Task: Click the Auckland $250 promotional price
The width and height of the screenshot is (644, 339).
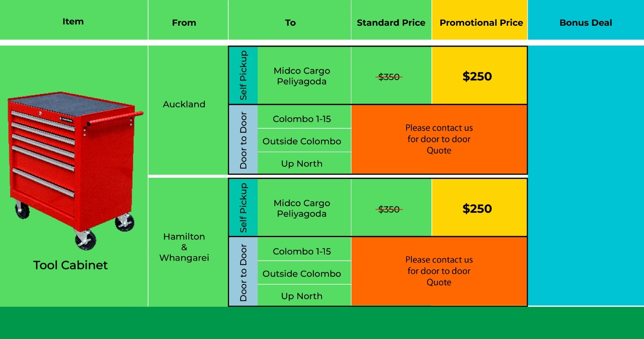Action: tap(477, 76)
